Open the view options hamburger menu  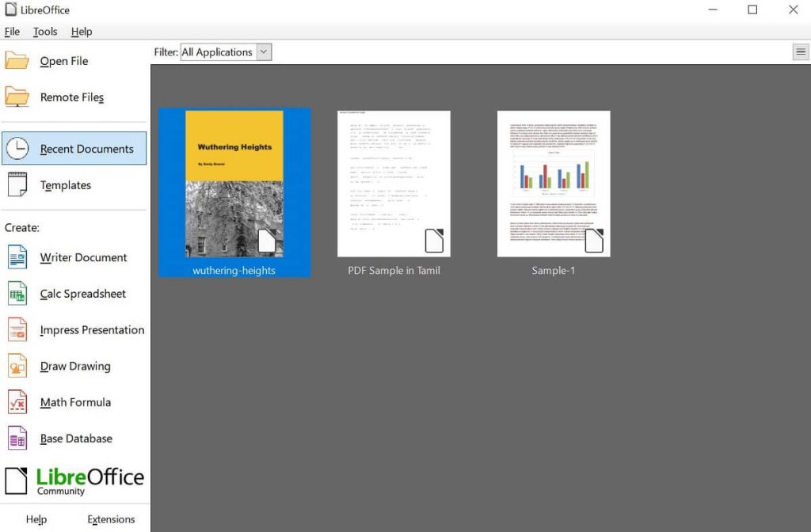[801, 51]
